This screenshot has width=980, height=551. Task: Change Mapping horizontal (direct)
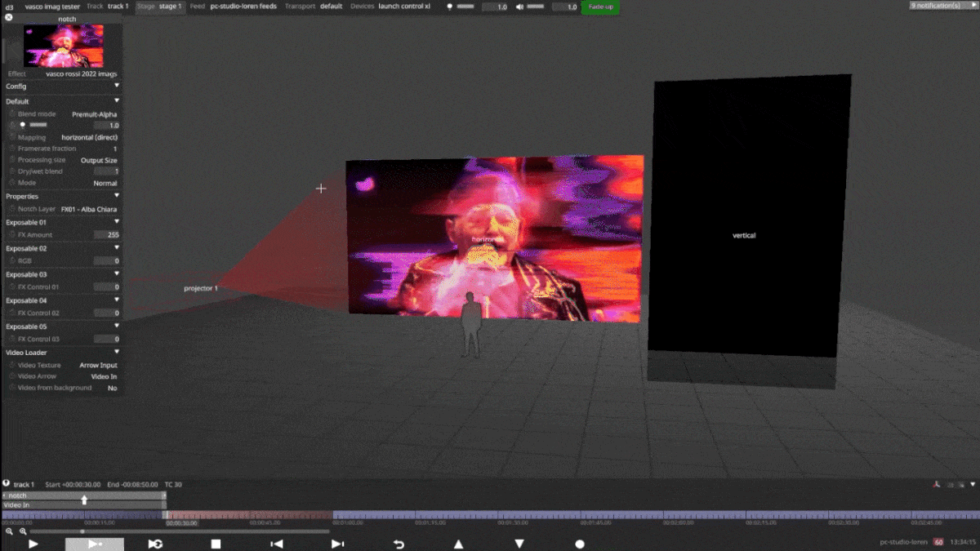point(89,137)
